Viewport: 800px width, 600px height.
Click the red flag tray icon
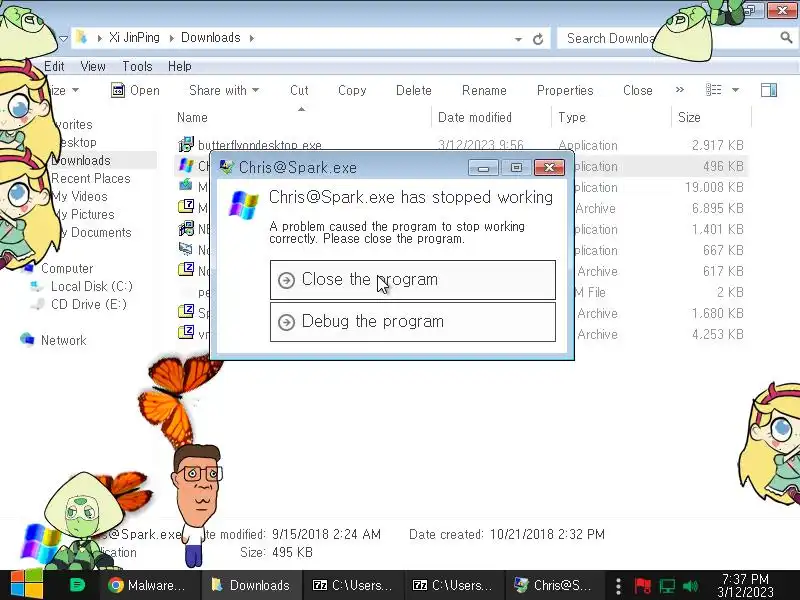[x=642, y=586]
